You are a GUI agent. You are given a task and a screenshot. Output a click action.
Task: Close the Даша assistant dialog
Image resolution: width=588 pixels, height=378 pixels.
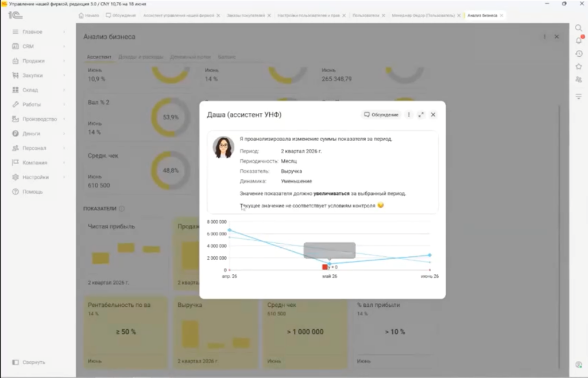[433, 115]
